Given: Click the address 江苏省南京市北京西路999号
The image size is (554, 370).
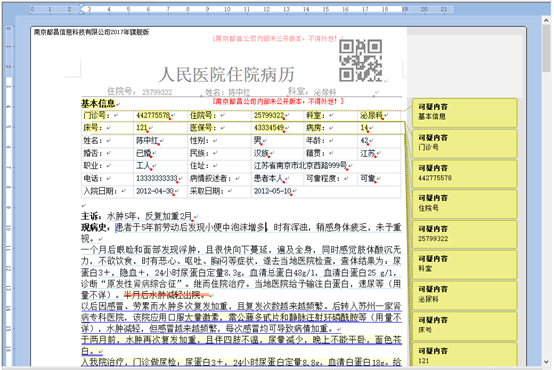Looking at the screenshot, I should (x=300, y=166).
